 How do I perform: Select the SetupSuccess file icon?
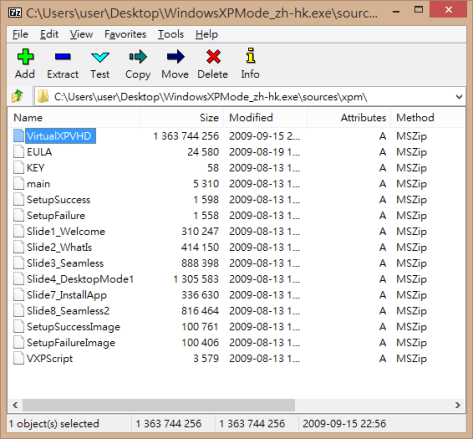coord(19,199)
